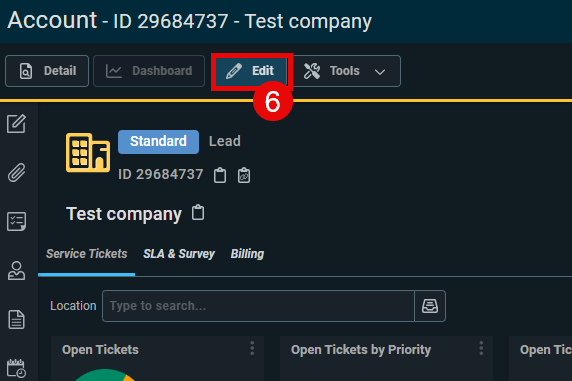
Task: Click the Location search input field
Action: (x=258, y=306)
